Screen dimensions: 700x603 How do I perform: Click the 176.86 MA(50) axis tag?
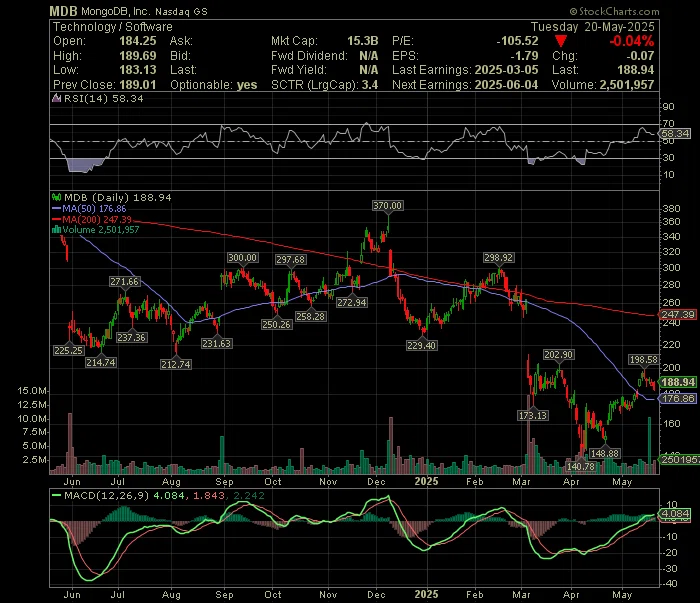point(678,398)
